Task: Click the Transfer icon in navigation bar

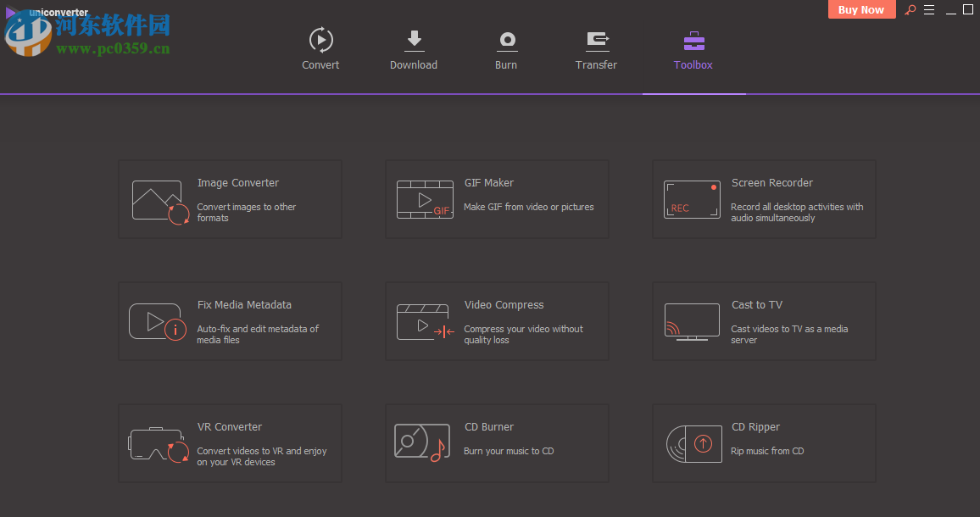Action: (x=596, y=39)
